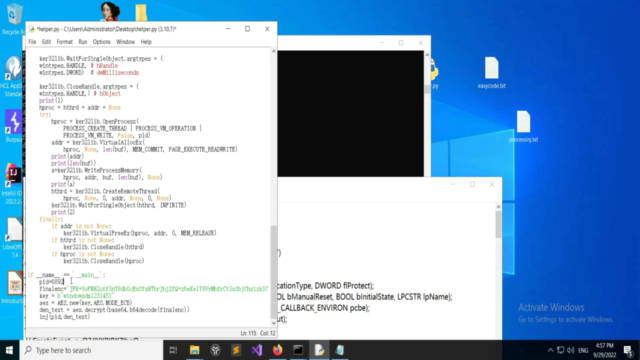Click the IDLE editor vertical scrollbar thumb
Image resolution: width=640 pixels, height=360 pixels.
point(274,271)
